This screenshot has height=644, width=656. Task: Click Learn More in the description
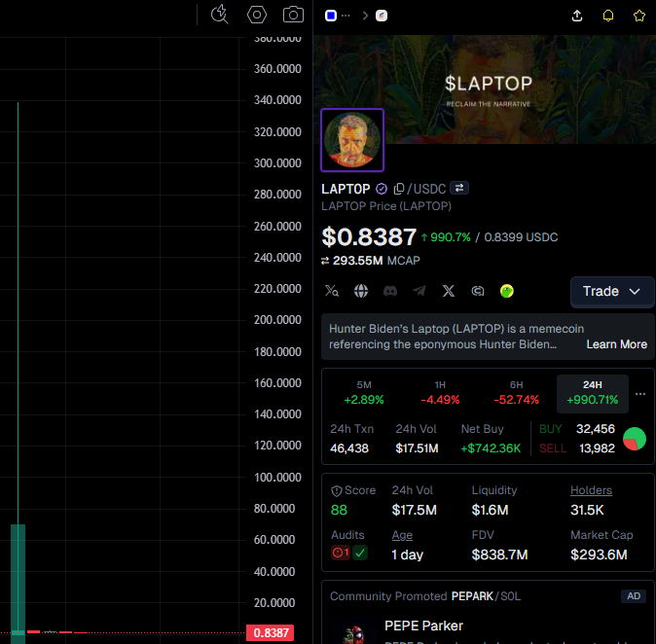tap(617, 344)
